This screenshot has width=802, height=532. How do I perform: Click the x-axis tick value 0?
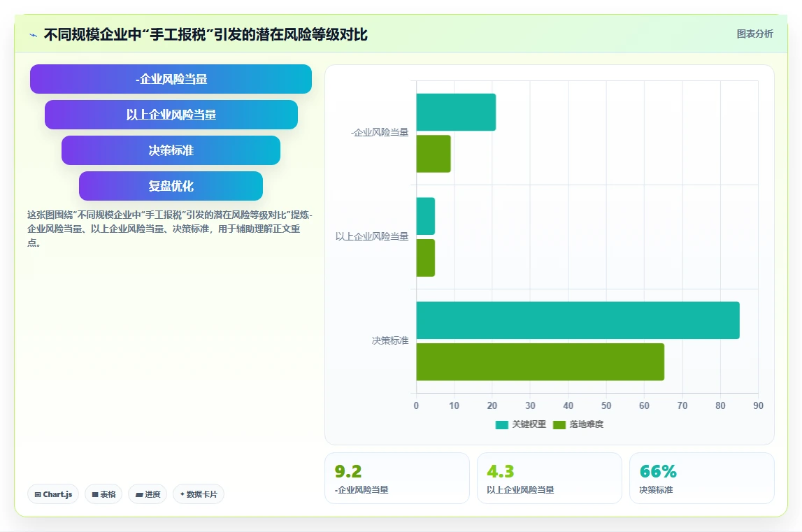(416, 405)
